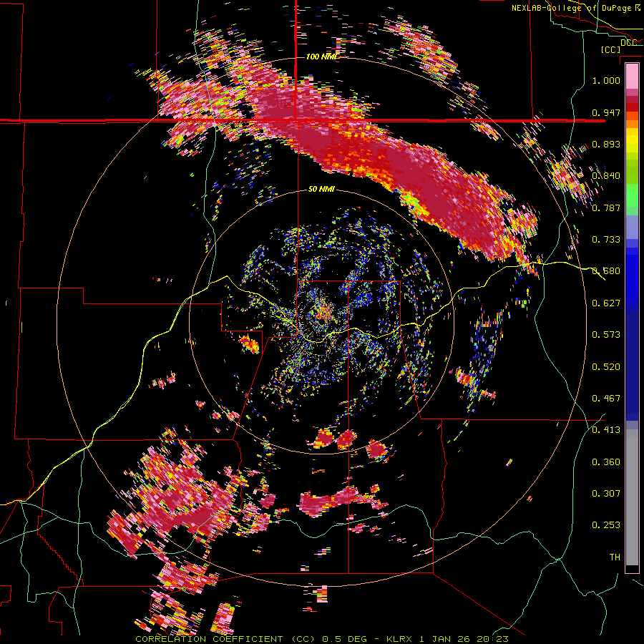The width and height of the screenshot is (644, 644).
Task: Click the 0.573 legend value
Action: (606, 334)
